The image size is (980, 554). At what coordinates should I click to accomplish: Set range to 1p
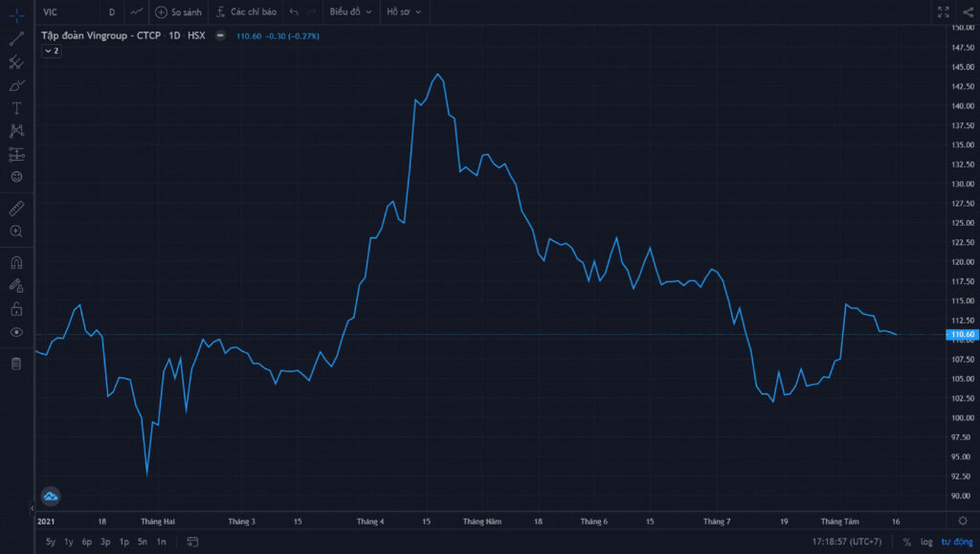coord(124,542)
